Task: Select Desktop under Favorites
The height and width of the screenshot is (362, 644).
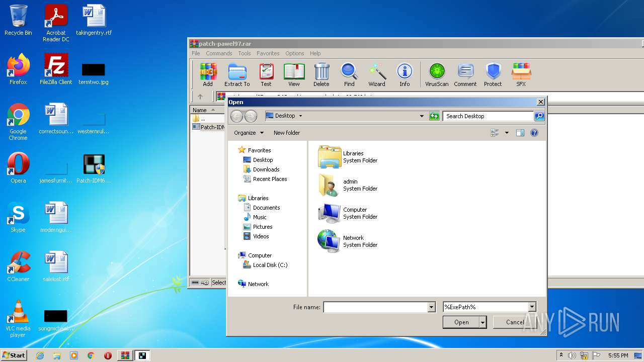Action: click(258, 160)
